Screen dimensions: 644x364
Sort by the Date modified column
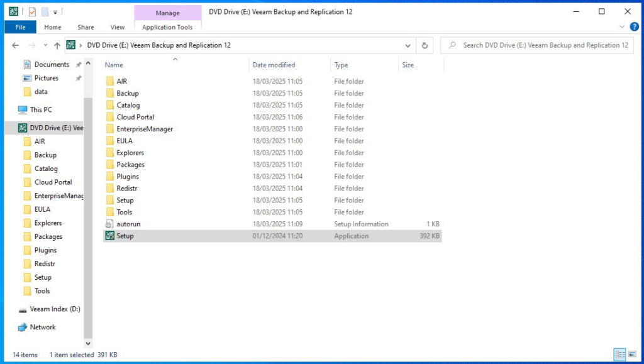290,65
